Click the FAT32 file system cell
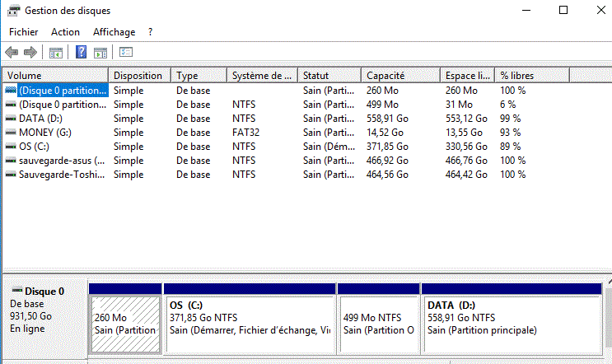Image resolution: width=612 pixels, height=364 pixels. [246, 133]
